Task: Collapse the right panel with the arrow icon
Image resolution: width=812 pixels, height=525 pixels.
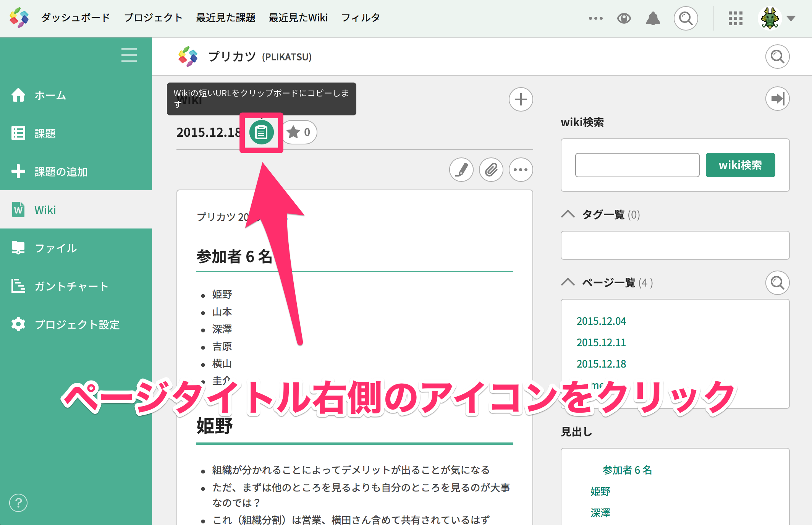Action: pyautogui.click(x=777, y=99)
